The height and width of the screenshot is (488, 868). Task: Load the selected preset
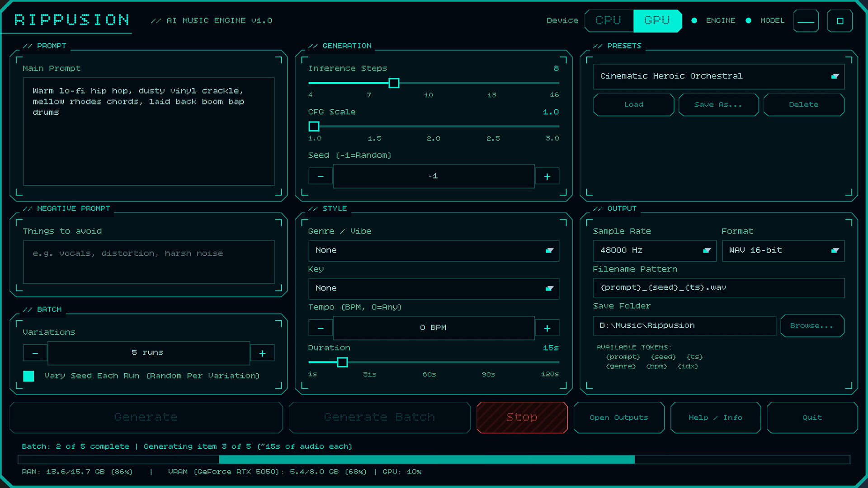[x=634, y=105]
